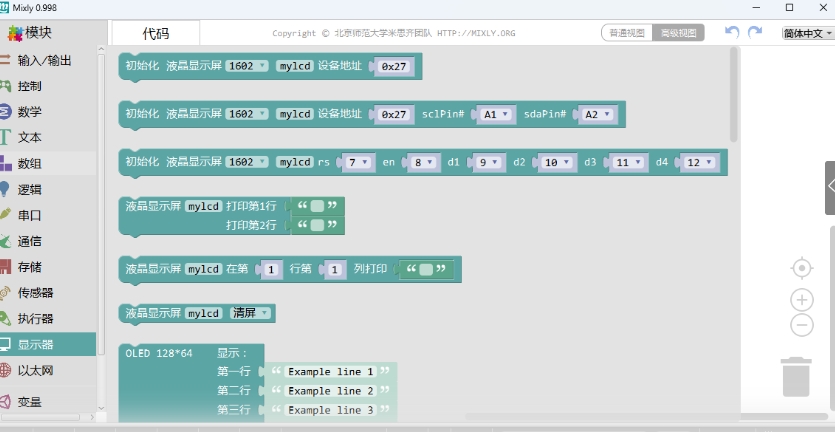Open 1602 dropdown in first init block
The image size is (835, 432).
pyautogui.click(x=247, y=66)
